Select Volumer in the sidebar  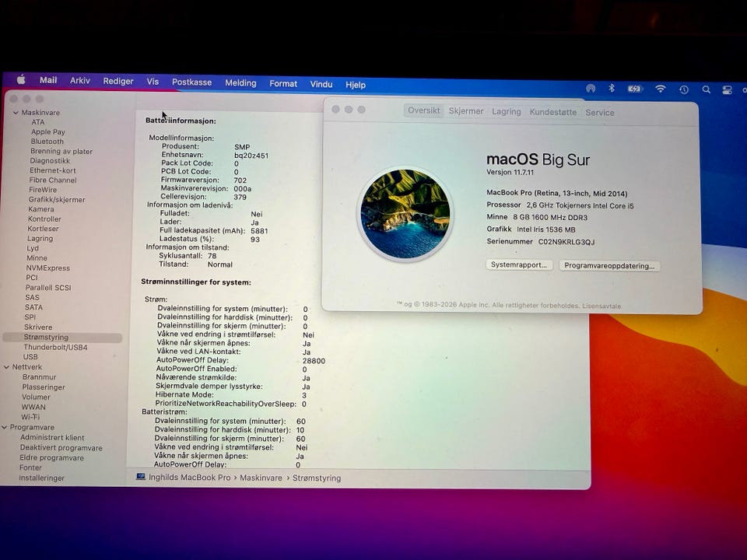[36, 397]
